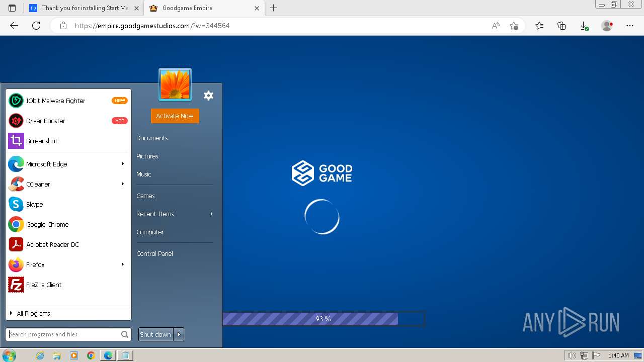The width and height of the screenshot is (644, 362).
Task: Open Games from the start menu
Action: click(x=145, y=196)
